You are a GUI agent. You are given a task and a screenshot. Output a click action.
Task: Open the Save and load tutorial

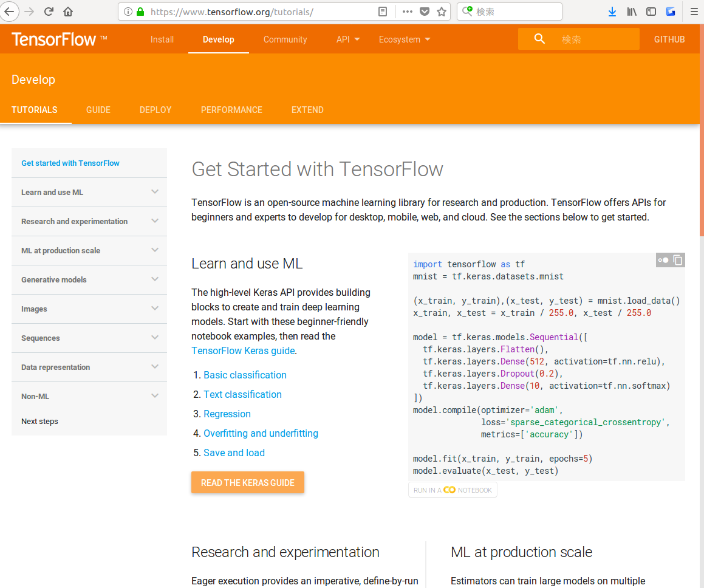[x=234, y=453]
